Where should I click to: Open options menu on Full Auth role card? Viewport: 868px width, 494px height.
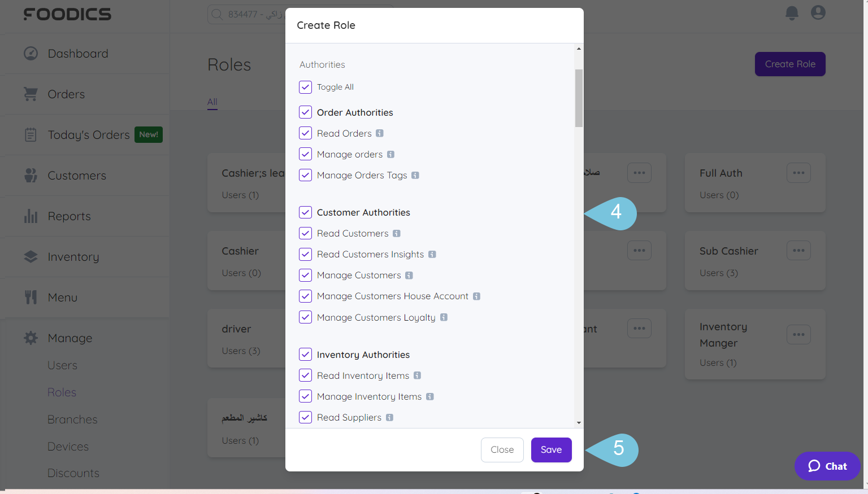click(798, 173)
